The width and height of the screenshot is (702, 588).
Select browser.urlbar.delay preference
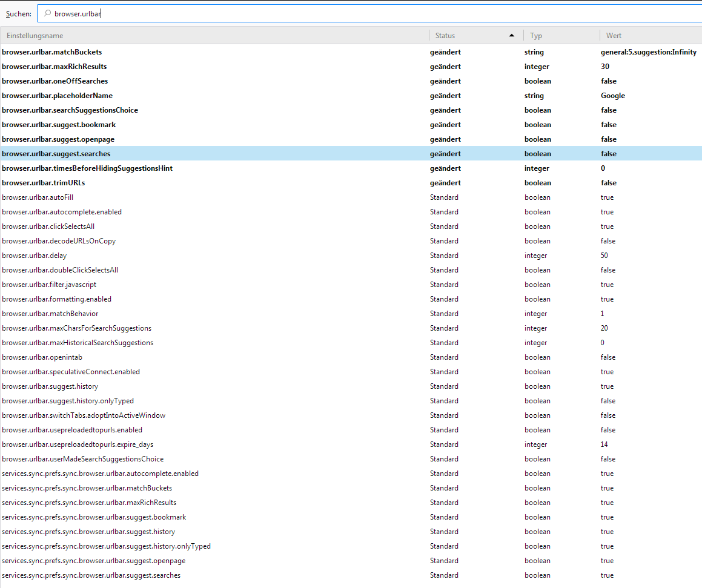point(351,256)
